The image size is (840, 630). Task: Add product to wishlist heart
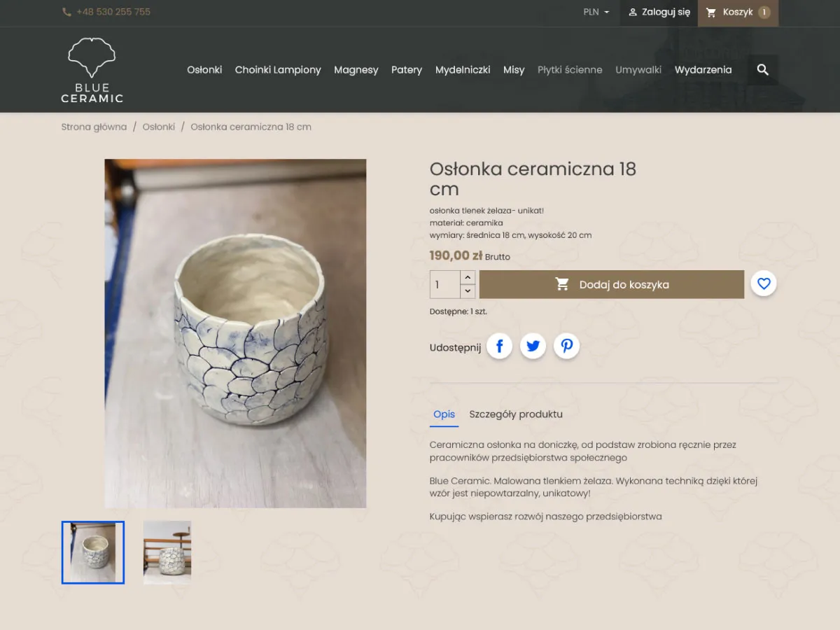[x=764, y=283]
